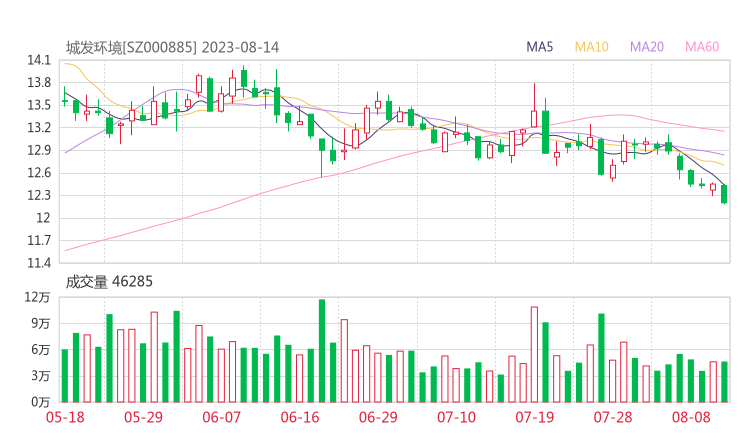Select the 07-19 date label

click(x=535, y=417)
